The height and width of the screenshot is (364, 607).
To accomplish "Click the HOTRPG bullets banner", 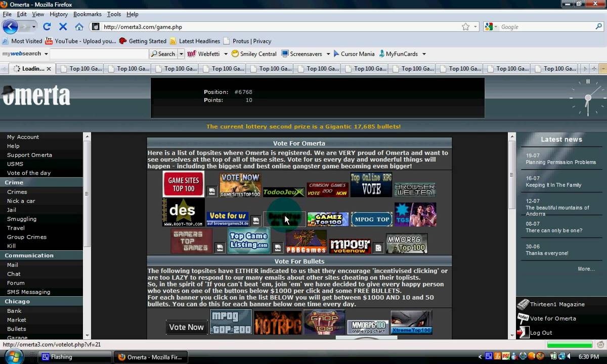I will point(278,323).
